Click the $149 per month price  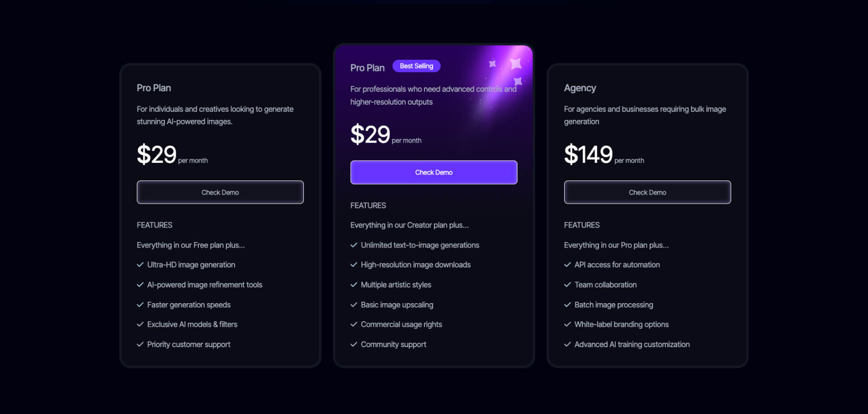click(x=604, y=154)
